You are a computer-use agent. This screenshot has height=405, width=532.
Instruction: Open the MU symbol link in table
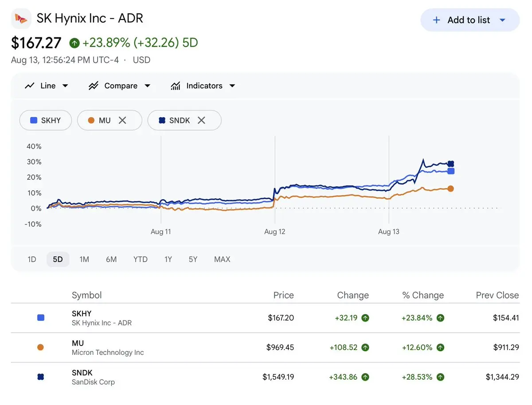(78, 343)
